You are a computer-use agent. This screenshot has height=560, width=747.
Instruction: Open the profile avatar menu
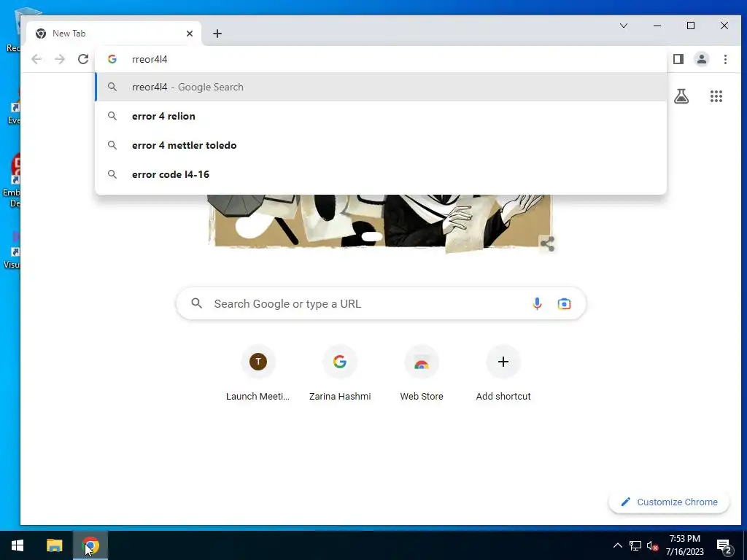click(x=702, y=59)
